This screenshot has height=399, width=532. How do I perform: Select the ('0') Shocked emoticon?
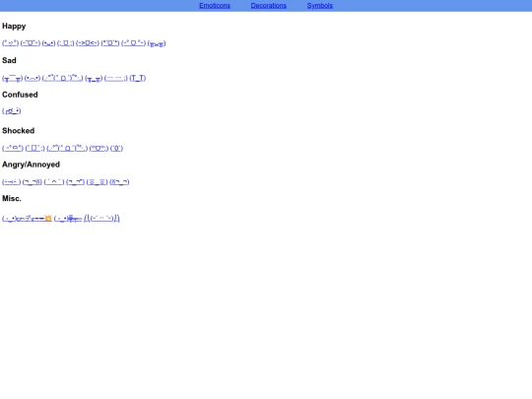(116, 148)
